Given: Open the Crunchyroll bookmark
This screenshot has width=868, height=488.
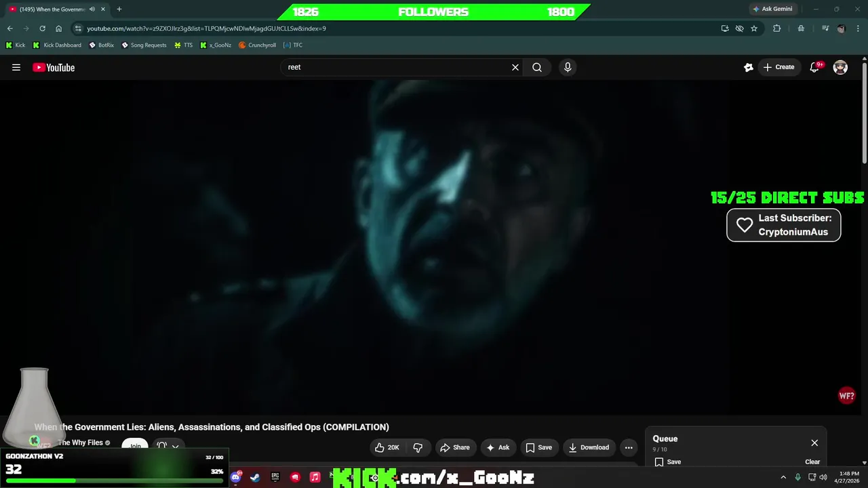Looking at the screenshot, I should click(x=258, y=45).
